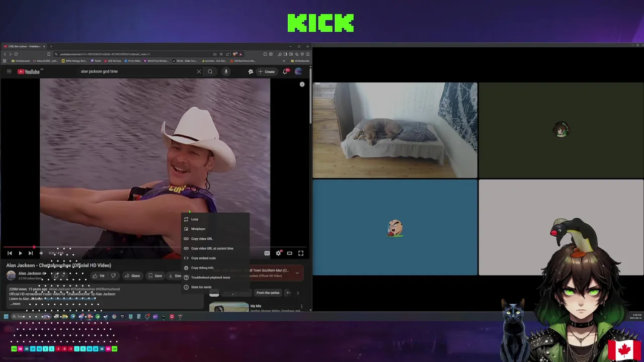
Task: Show more filter chips with right arrow
Action: [x=297, y=293]
